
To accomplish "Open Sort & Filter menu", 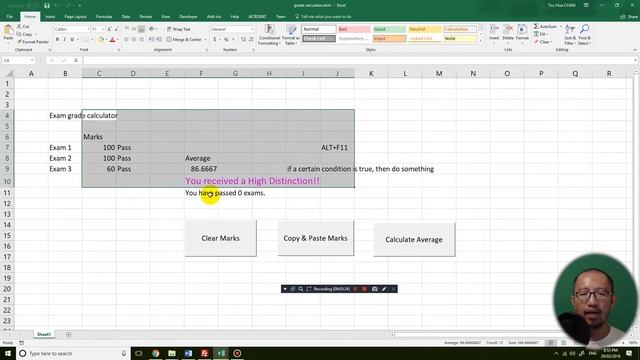I will tap(570, 34).
